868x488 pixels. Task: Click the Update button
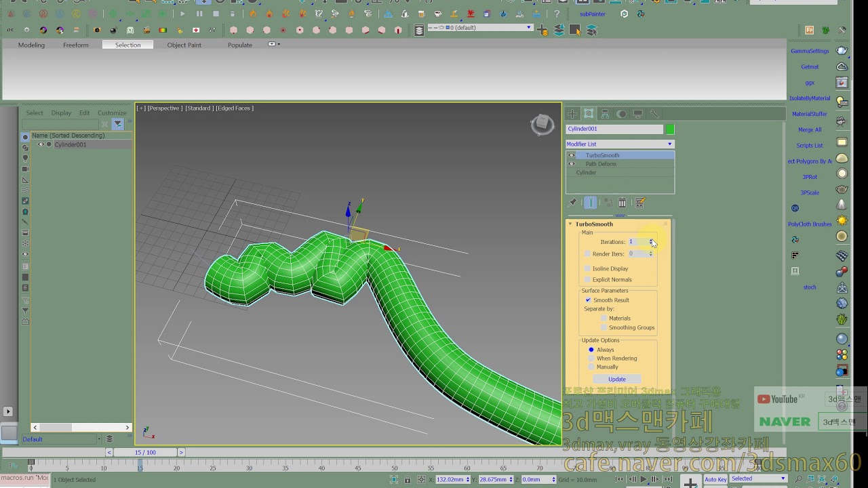[617, 379]
